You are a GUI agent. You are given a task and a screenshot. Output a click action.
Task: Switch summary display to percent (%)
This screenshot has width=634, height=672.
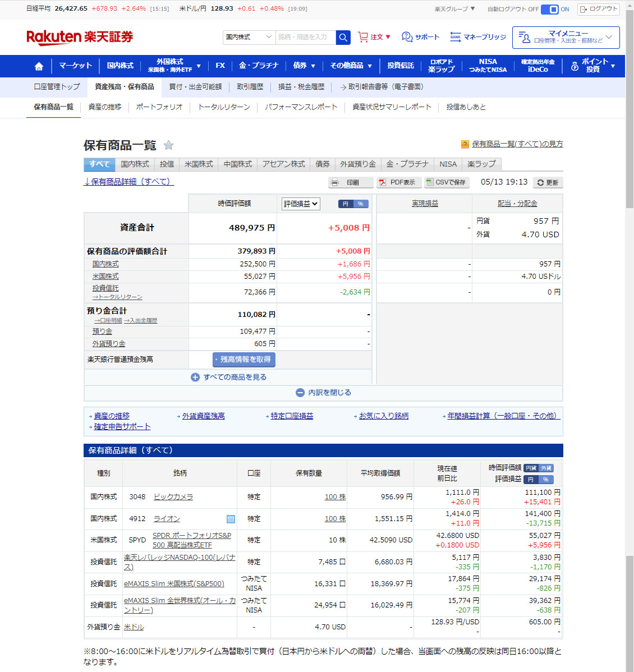pos(361,204)
